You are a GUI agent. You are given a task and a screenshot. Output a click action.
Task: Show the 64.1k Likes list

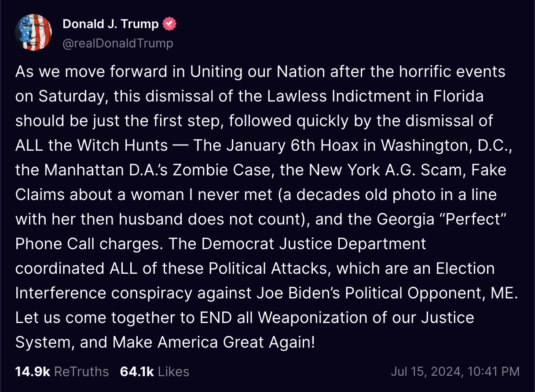(154, 371)
